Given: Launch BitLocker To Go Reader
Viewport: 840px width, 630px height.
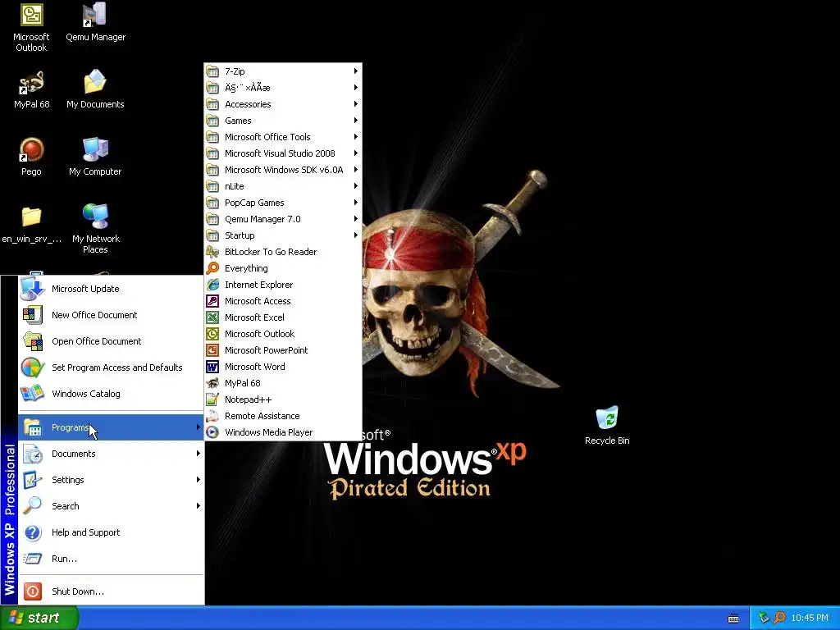Looking at the screenshot, I should click(x=283, y=252).
